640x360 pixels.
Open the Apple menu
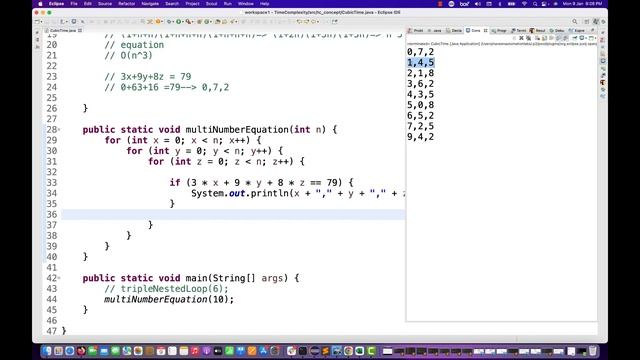40,4
